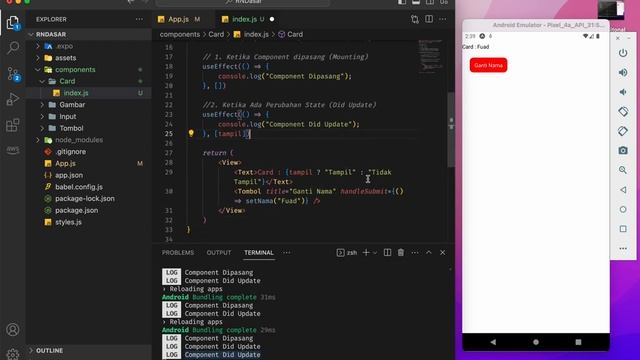Switch to the PROBLEMS panel tab

[178, 253]
